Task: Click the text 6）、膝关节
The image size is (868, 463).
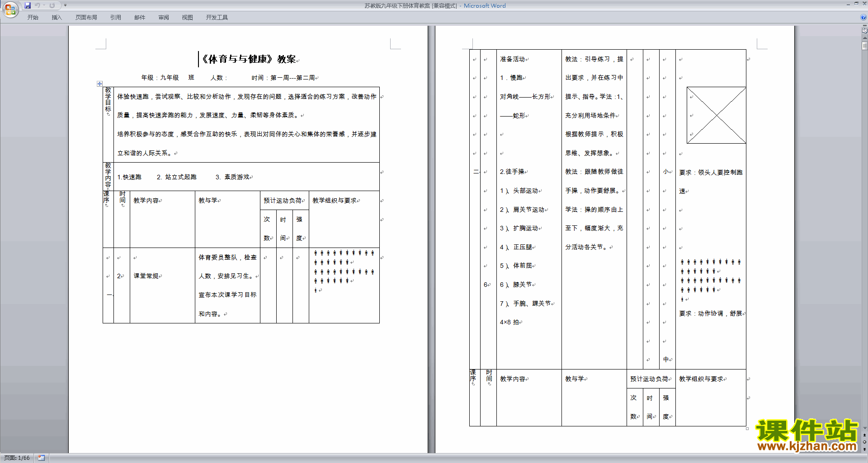Action: pos(516,285)
